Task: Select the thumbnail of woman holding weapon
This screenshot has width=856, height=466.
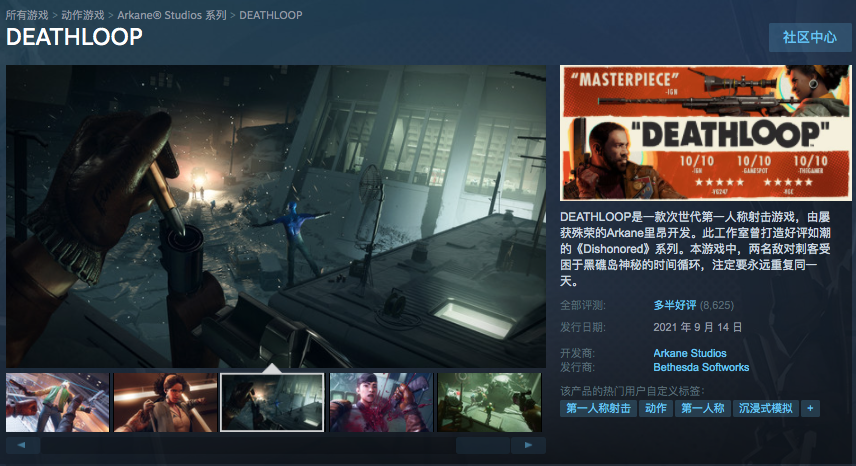Action: pyautogui.click(x=165, y=402)
